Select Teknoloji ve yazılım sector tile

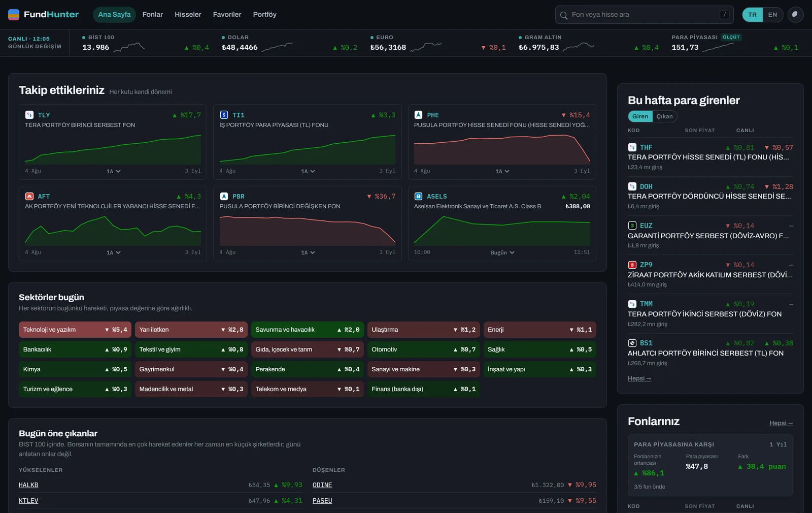(x=75, y=330)
